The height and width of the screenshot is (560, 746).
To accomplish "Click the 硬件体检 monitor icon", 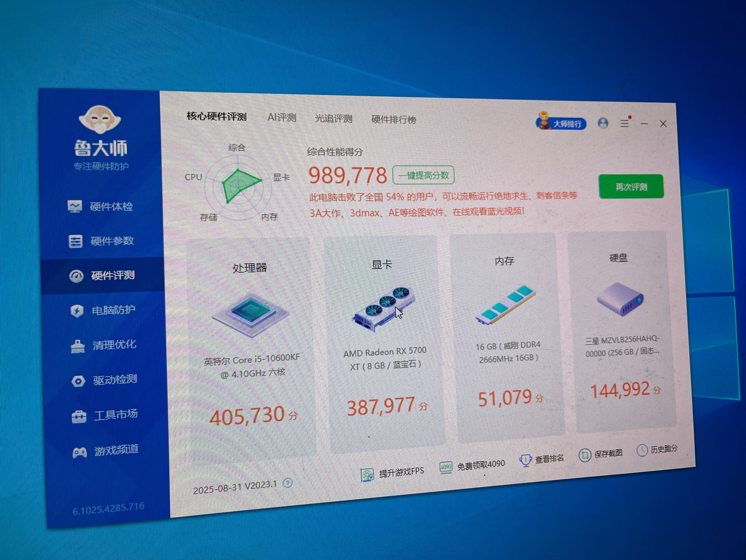I will pyautogui.click(x=75, y=206).
